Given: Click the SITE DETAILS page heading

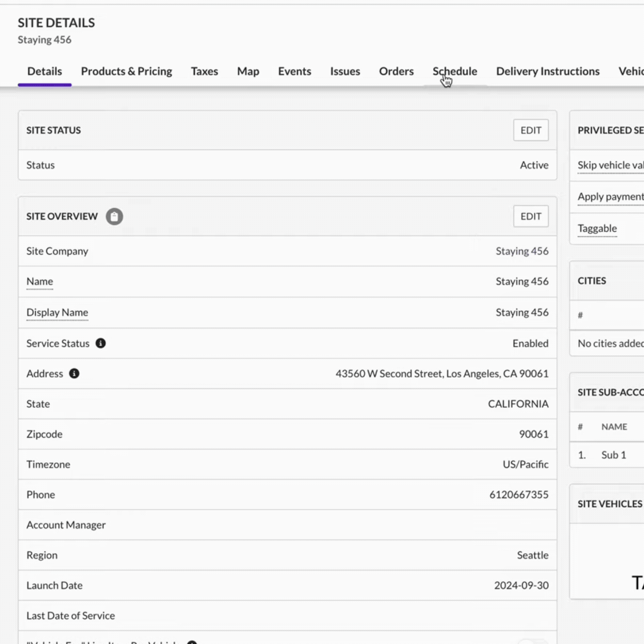Looking at the screenshot, I should (56, 23).
